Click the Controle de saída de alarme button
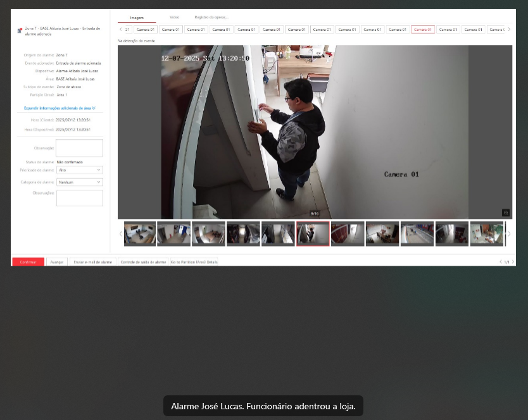 [x=143, y=262]
